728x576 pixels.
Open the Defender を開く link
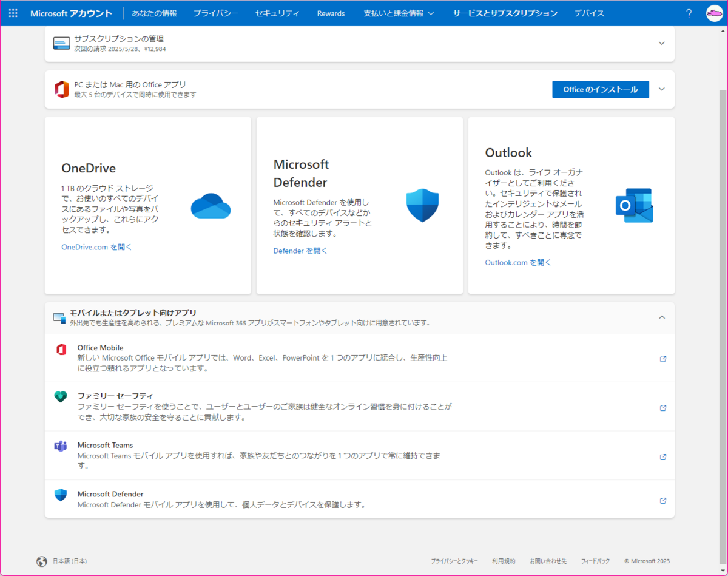[x=300, y=251]
